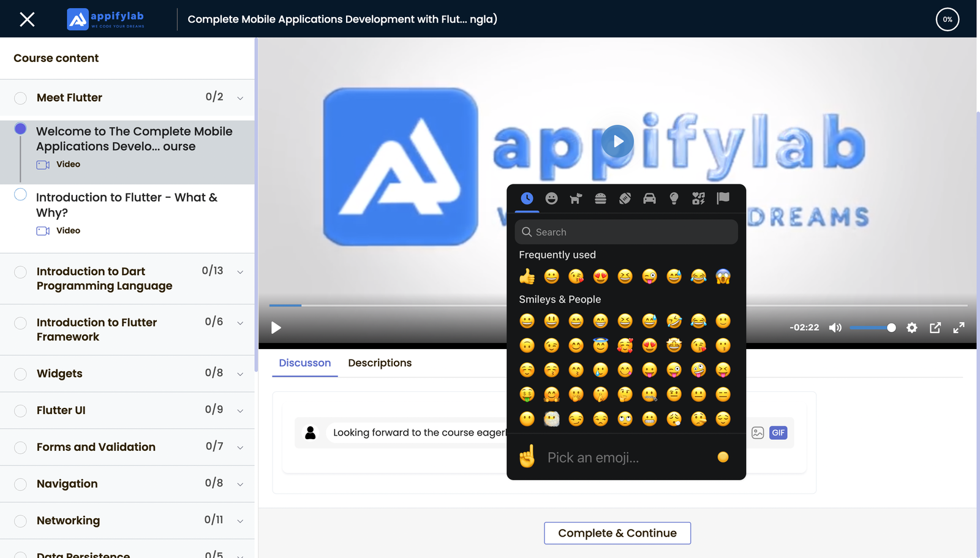Open the Flags emoji category
This screenshot has width=980, height=558.
click(x=723, y=198)
